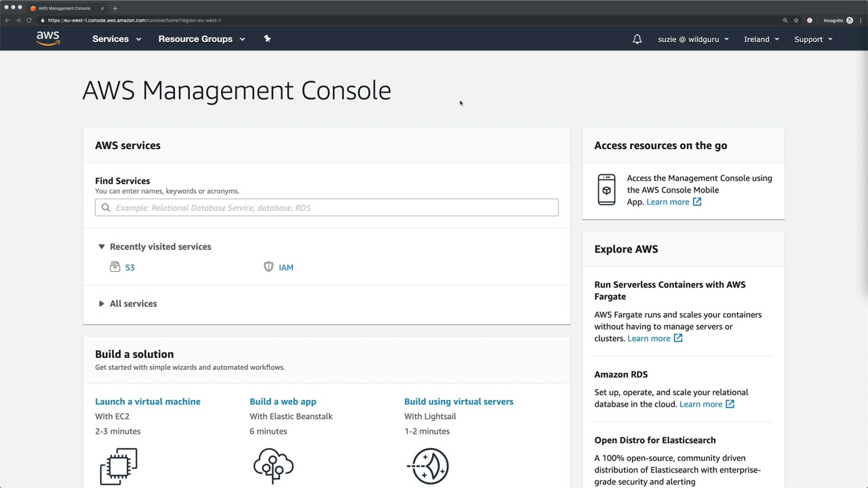The image size is (868, 488).
Task: Open the suzie @ wildguru account menu
Action: (693, 39)
